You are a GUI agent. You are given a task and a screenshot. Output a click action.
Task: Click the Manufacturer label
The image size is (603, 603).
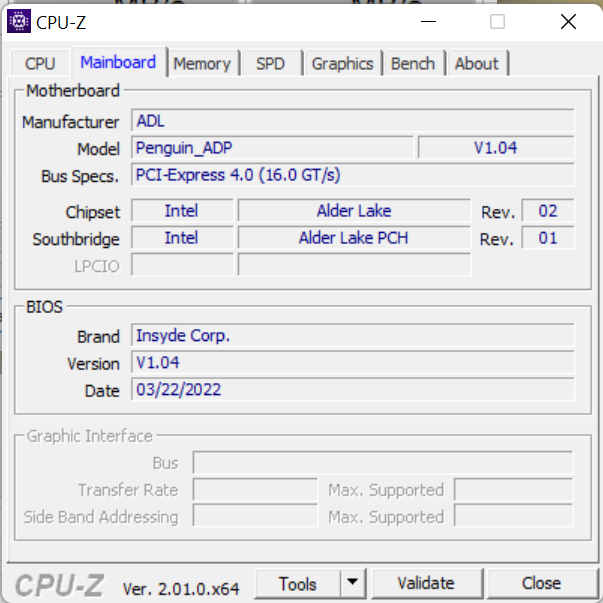click(70, 122)
